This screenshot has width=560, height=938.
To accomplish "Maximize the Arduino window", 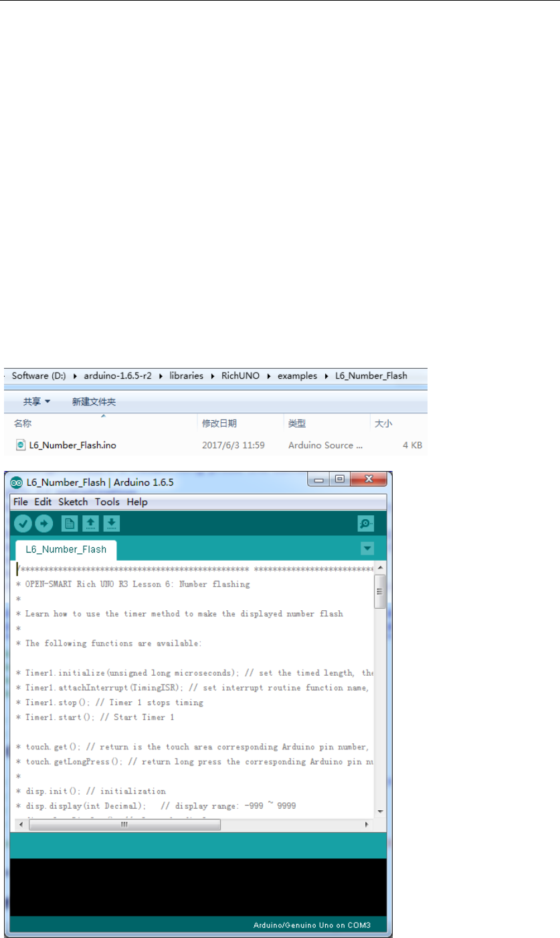I will point(340,480).
